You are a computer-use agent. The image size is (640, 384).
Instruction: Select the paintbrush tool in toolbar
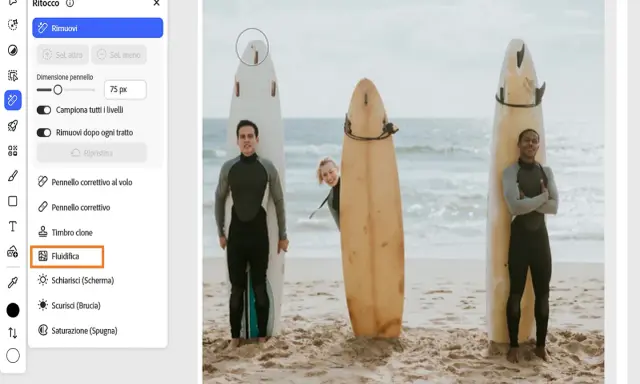pyautogui.click(x=13, y=176)
